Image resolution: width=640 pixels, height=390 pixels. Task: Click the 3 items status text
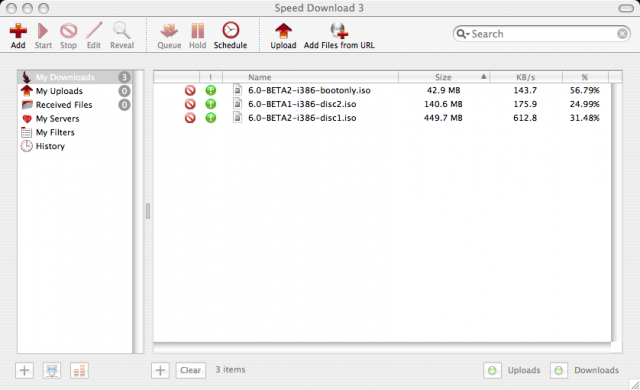click(x=230, y=370)
